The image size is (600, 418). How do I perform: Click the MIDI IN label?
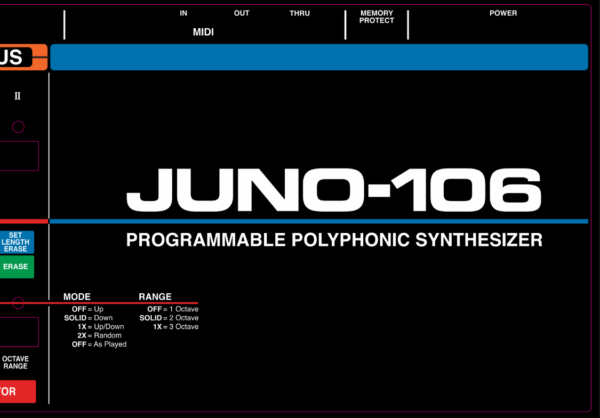click(x=184, y=13)
